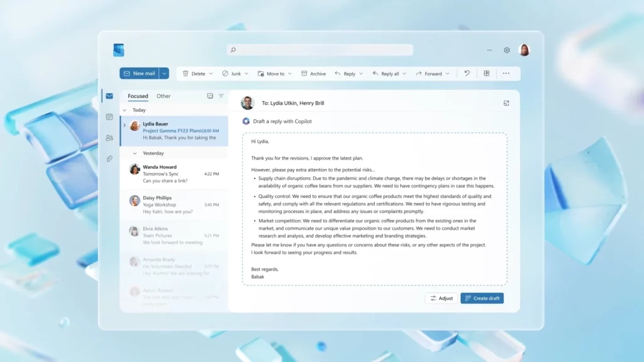Click the Adjust button

(441, 299)
